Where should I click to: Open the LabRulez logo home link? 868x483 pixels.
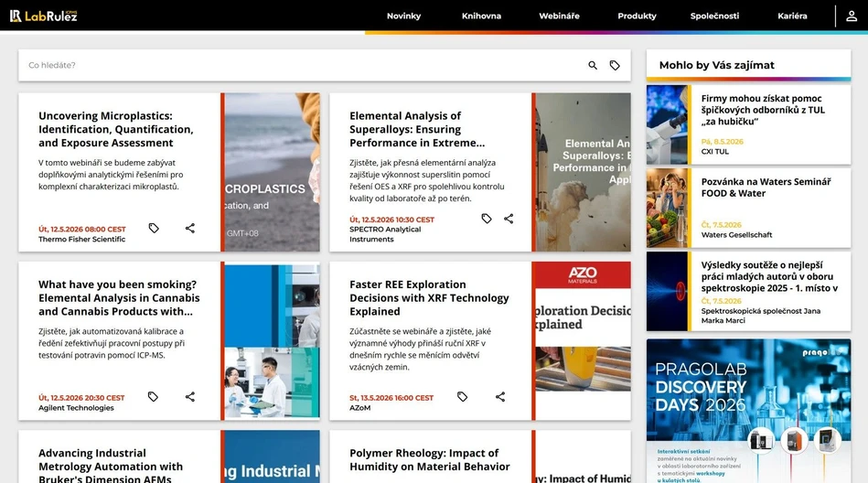coord(43,16)
